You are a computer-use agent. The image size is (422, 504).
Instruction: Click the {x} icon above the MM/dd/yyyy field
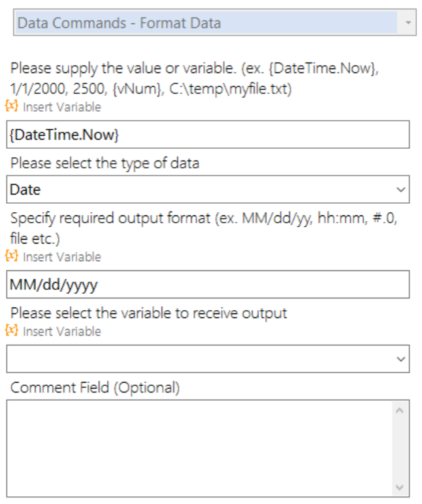click(12, 256)
